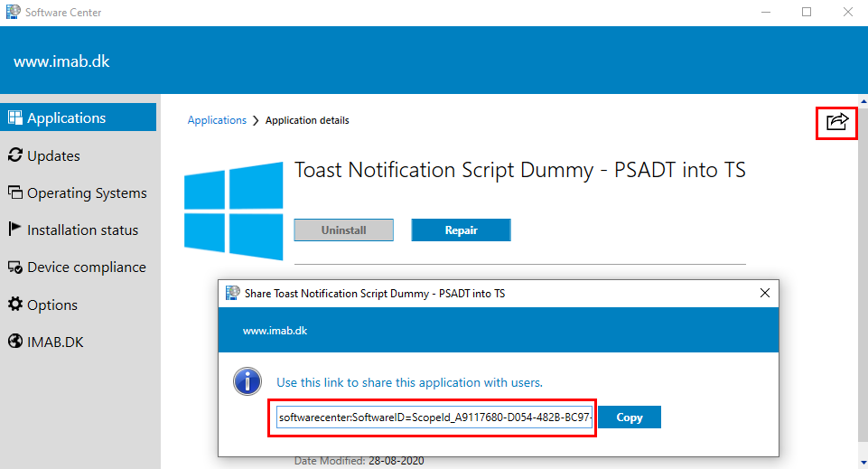Viewport: 868px width, 469px height.
Task: Click the share application icon
Action: [837, 121]
